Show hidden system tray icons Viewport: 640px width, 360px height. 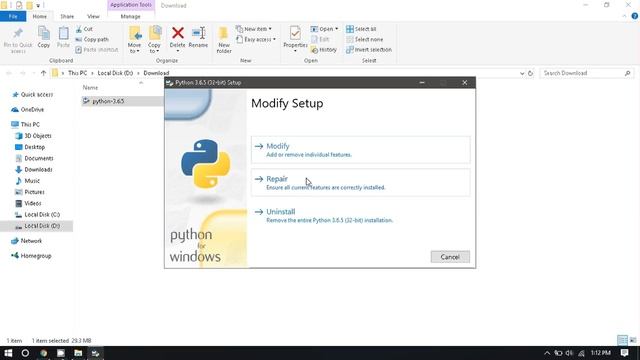pyautogui.click(x=547, y=353)
